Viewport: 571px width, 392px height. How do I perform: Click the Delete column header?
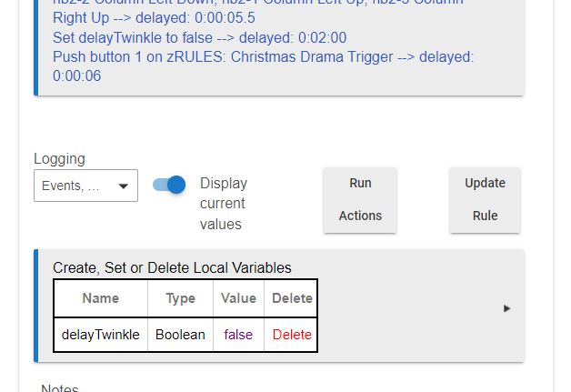(x=292, y=298)
